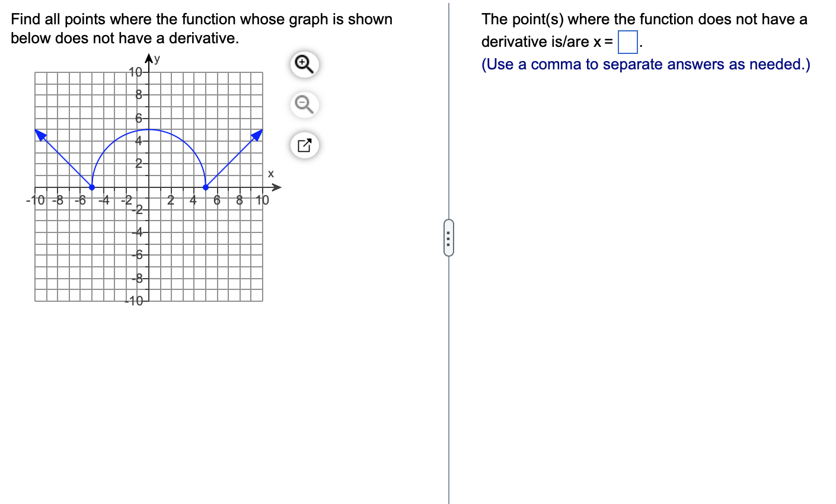Click the zoom-in magnifier icon beside the graph
Image resolution: width=836 pixels, height=504 pixels.
[x=304, y=64]
